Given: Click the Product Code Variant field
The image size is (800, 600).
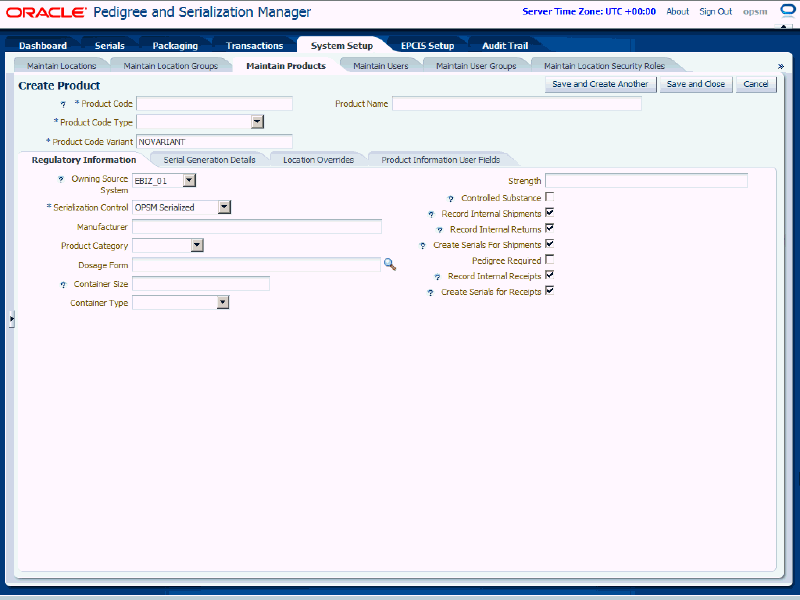Looking at the screenshot, I should click(x=214, y=142).
